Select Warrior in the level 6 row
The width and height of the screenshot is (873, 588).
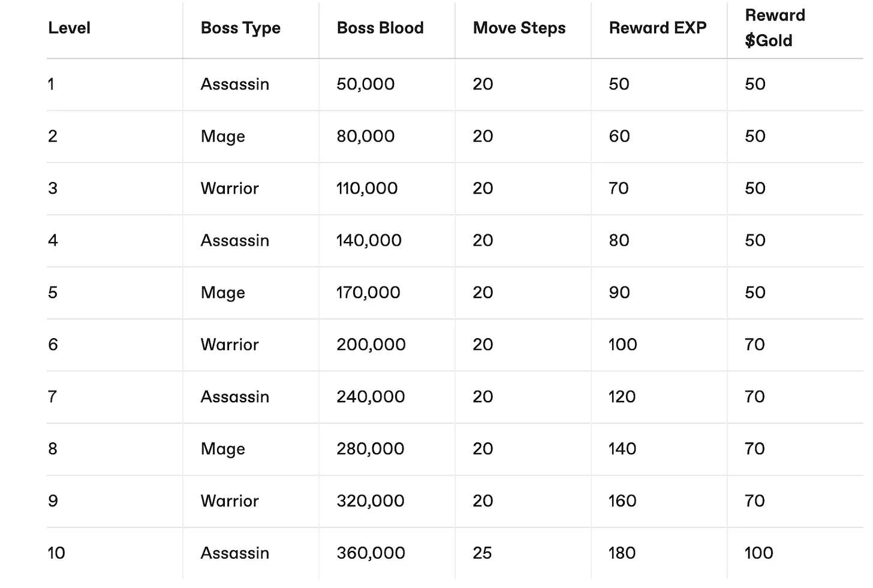[x=230, y=345]
